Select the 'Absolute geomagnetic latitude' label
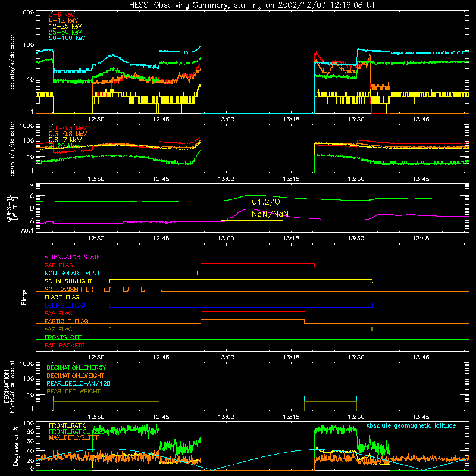Viewport: 476px width, 476px height. 411,426
